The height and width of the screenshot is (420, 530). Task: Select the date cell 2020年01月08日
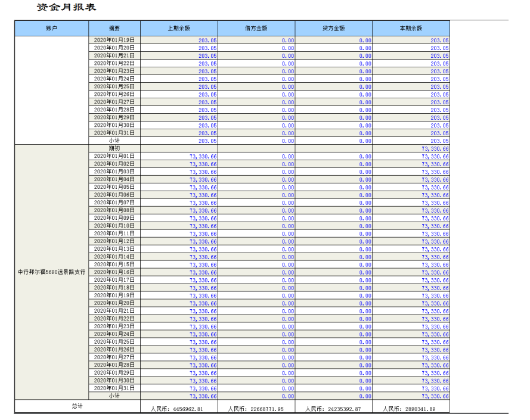coord(114,210)
